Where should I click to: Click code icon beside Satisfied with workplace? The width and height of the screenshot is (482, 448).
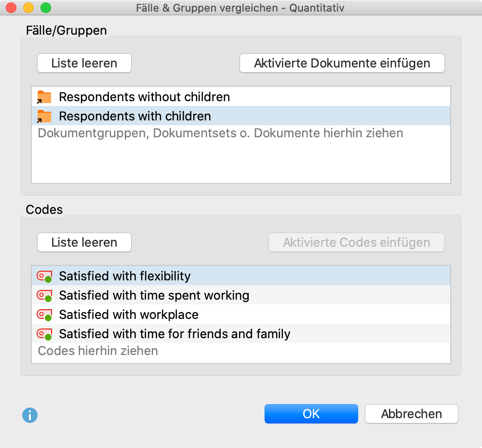[x=44, y=315]
